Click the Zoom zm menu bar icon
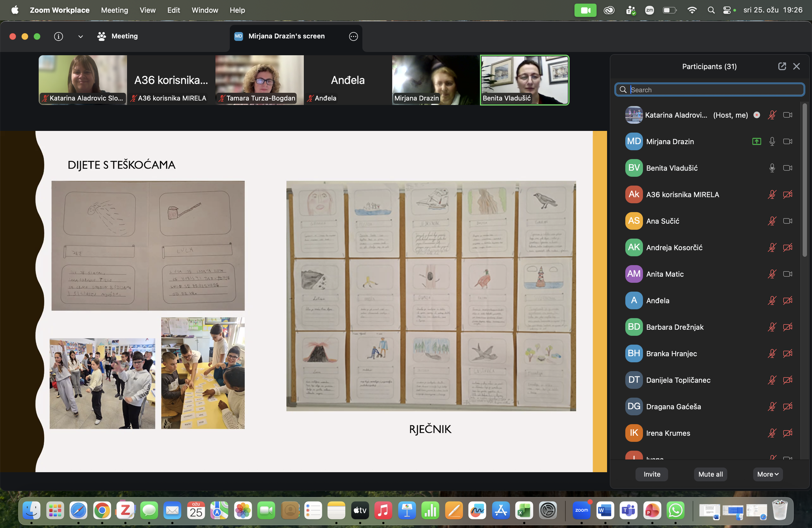 pos(650,10)
